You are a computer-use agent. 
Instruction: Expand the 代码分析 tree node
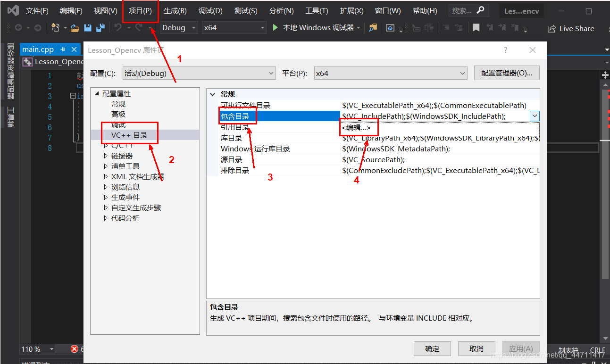pos(106,218)
